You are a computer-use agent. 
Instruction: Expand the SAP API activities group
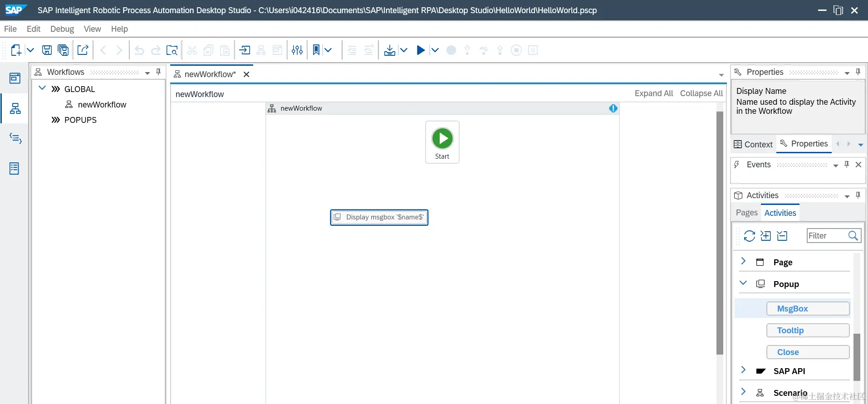(743, 370)
